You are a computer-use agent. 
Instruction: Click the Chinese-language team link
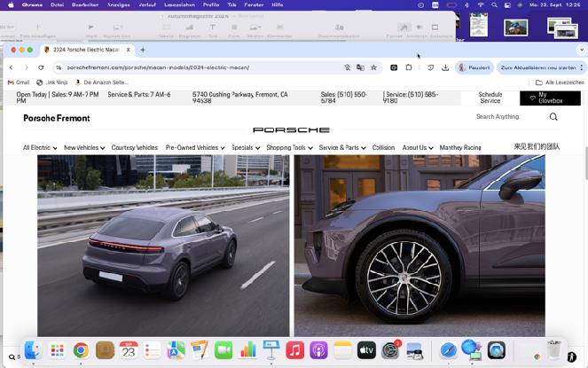537,146
